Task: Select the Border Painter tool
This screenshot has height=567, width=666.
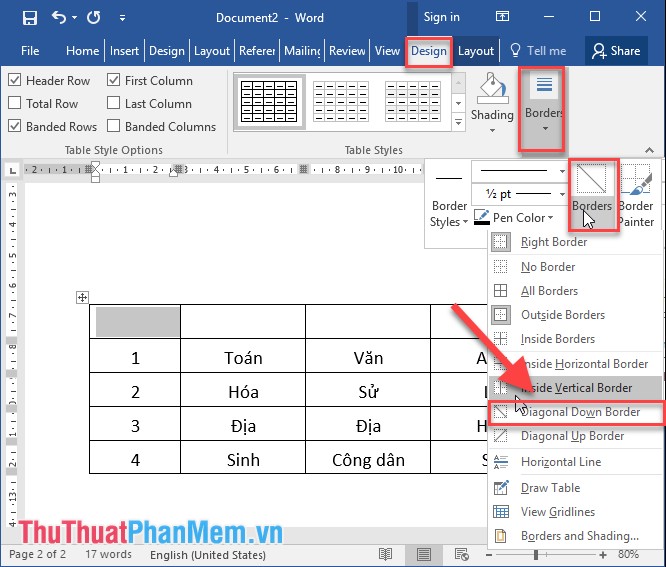Action: point(636,197)
